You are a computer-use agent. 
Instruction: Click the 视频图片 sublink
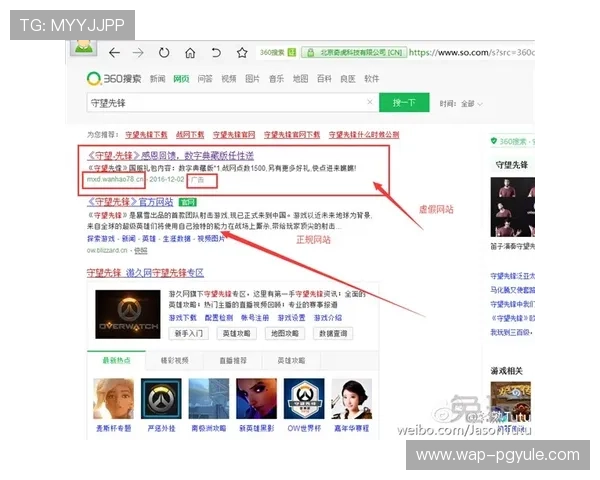(211, 238)
